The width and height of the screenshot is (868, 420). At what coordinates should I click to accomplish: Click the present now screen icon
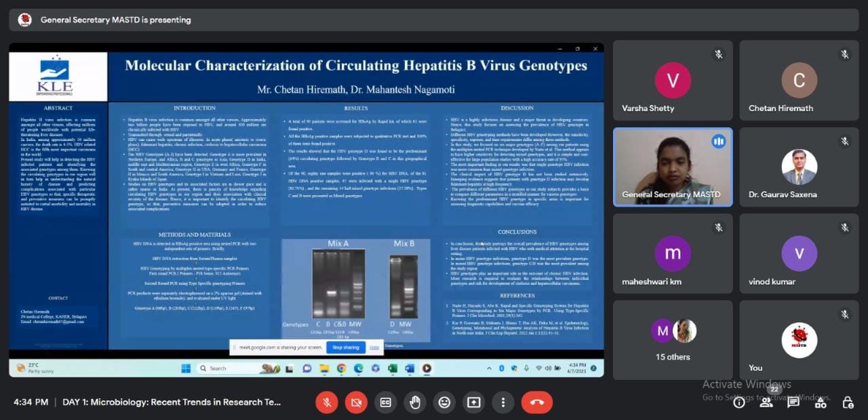(x=473, y=402)
